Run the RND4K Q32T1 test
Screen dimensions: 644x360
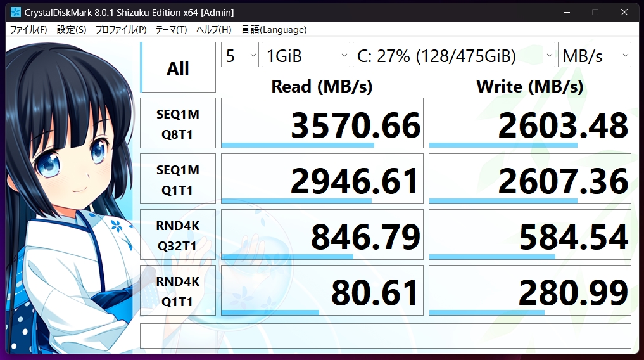[x=178, y=235]
